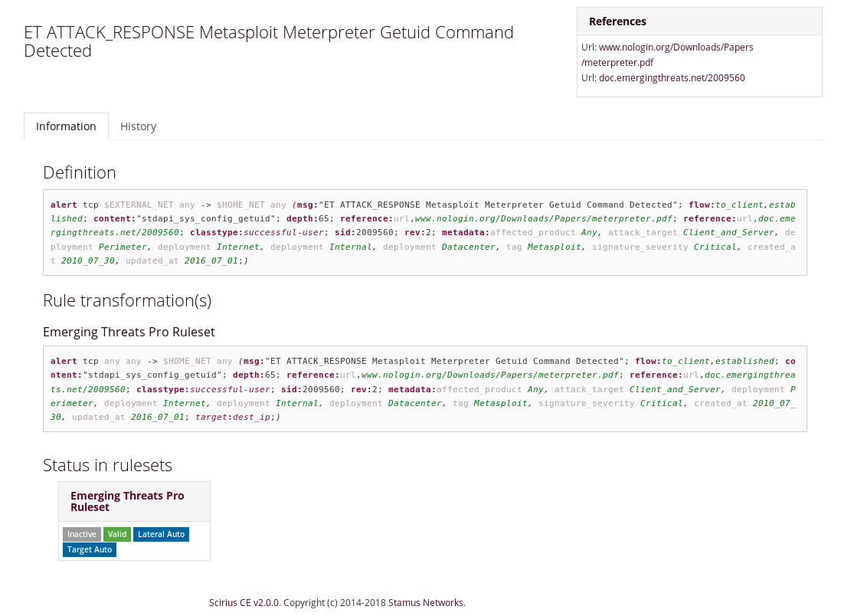Viewport: 841px width, 616px height.
Task: Click the Emerging Threats Pro Ruleset subheading above the transformed rule
Action: pyautogui.click(x=129, y=333)
